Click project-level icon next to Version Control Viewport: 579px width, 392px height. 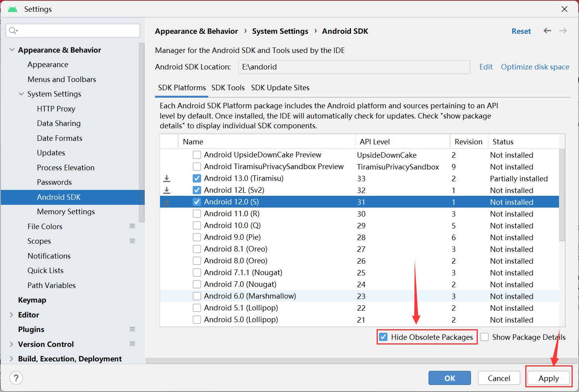coord(133,344)
